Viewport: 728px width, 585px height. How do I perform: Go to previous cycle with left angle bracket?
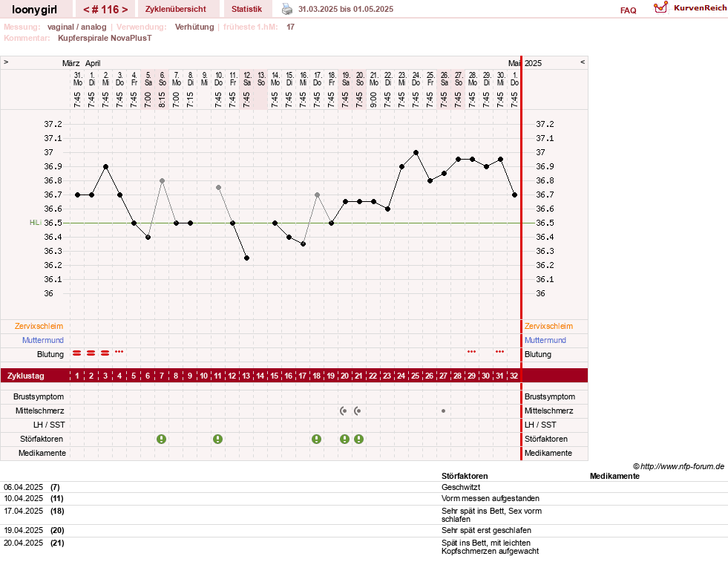click(x=86, y=10)
